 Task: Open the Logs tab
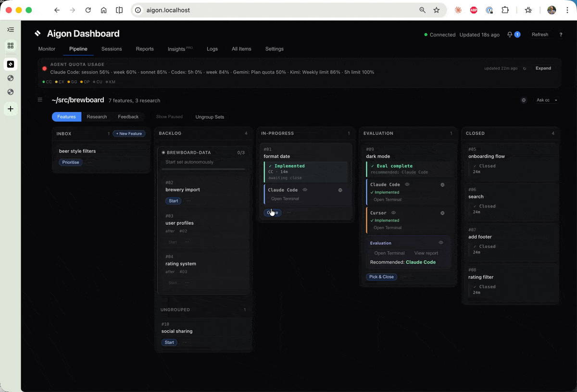212,49
